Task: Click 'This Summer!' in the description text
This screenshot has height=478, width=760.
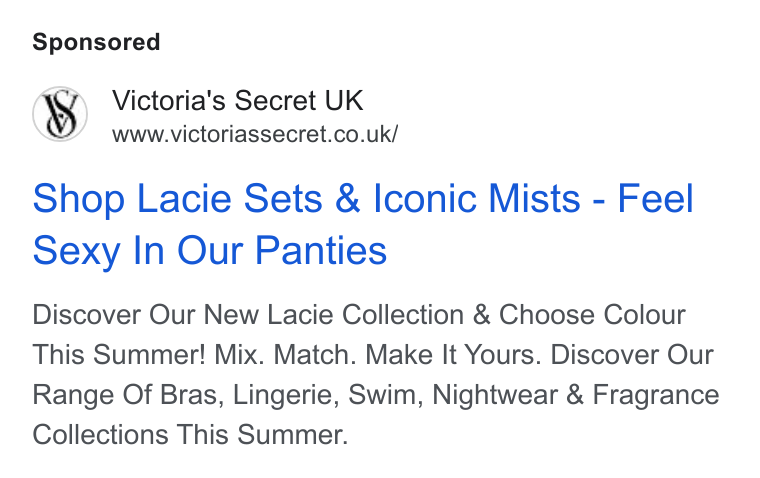Action: 119,354
